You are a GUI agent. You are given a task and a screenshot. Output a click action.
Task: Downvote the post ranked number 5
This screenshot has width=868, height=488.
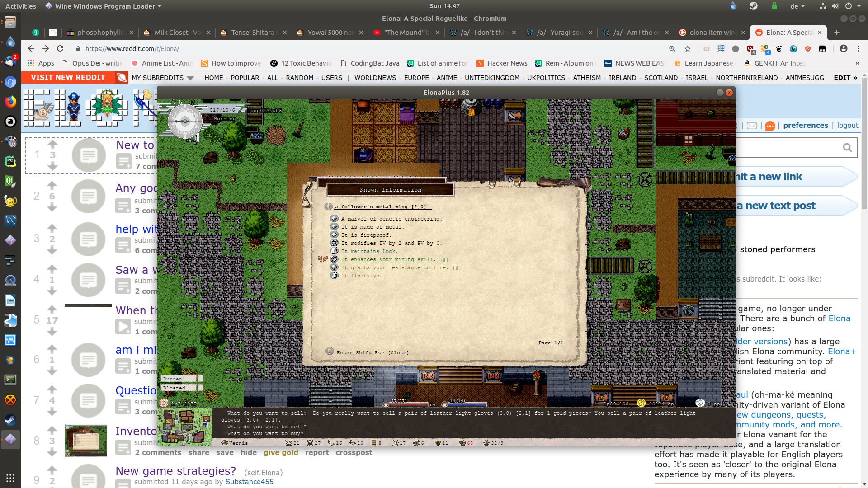[x=52, y=332]
